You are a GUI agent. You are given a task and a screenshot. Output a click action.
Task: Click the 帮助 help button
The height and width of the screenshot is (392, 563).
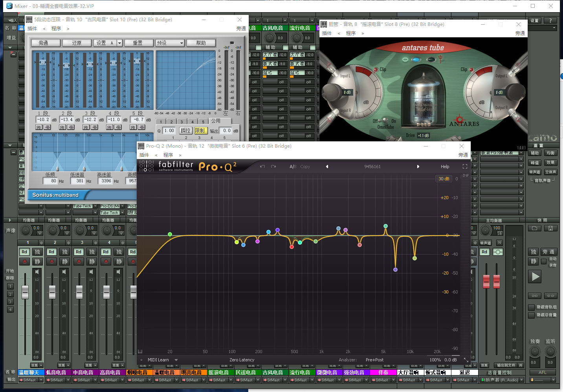(x=201, y=43)
